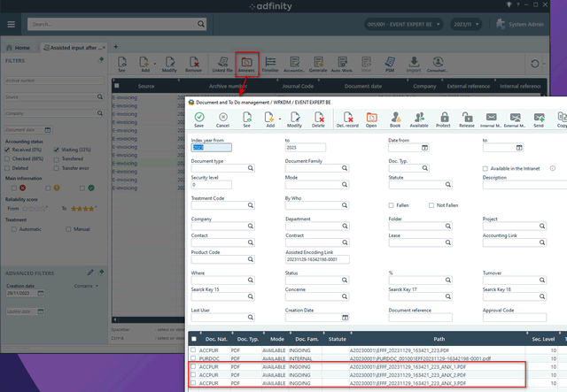Click the Cancel button in dialog
Screen dimensions: 567x392
click(x=223, y=120)
